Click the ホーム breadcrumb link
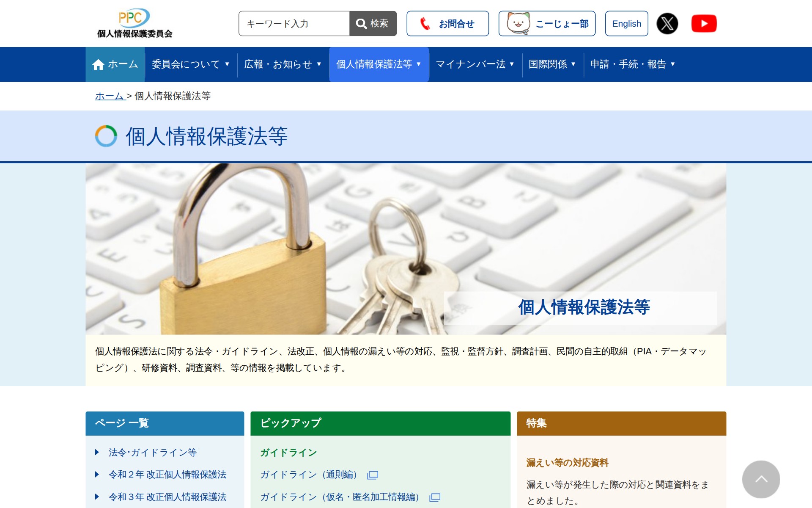This screenshot has height=508, width=812. click(109, 96)
